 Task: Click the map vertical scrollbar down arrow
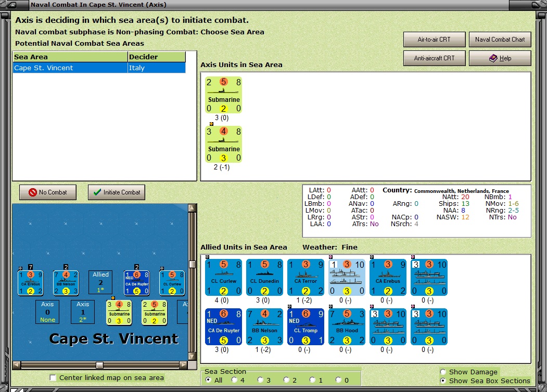[192, 356]
